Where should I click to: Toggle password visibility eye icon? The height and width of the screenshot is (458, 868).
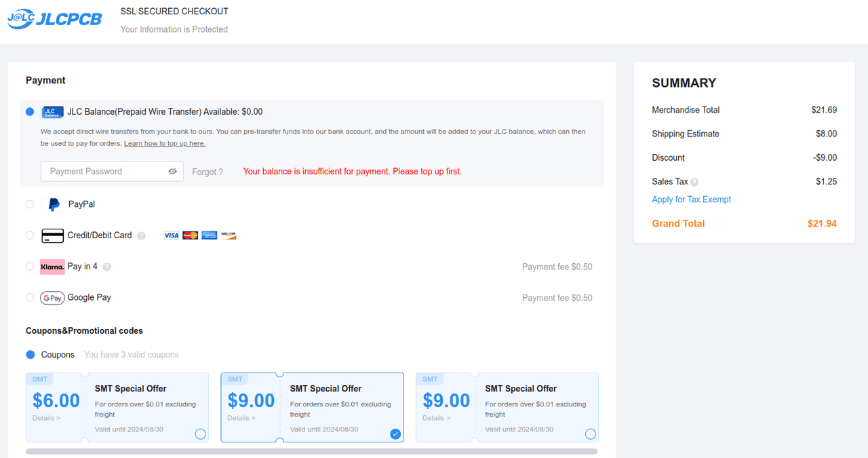pos(173,172)
